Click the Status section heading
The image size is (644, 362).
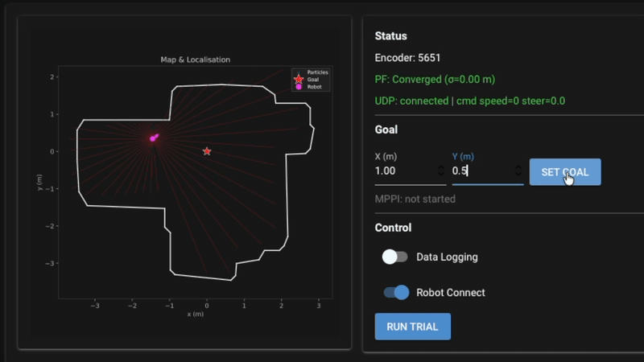[391, 36]
